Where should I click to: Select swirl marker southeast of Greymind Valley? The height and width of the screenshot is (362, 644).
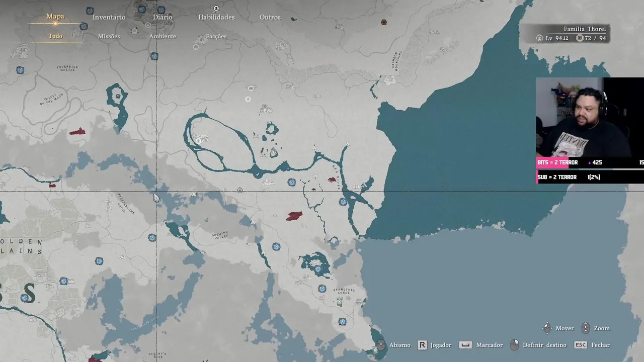[276, 247]
